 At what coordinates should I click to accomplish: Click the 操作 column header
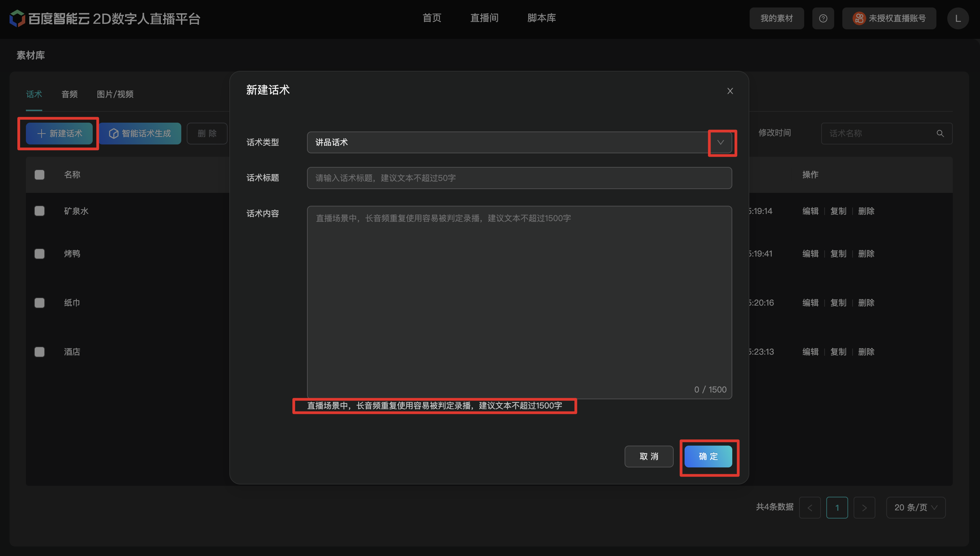pos(810,174)
